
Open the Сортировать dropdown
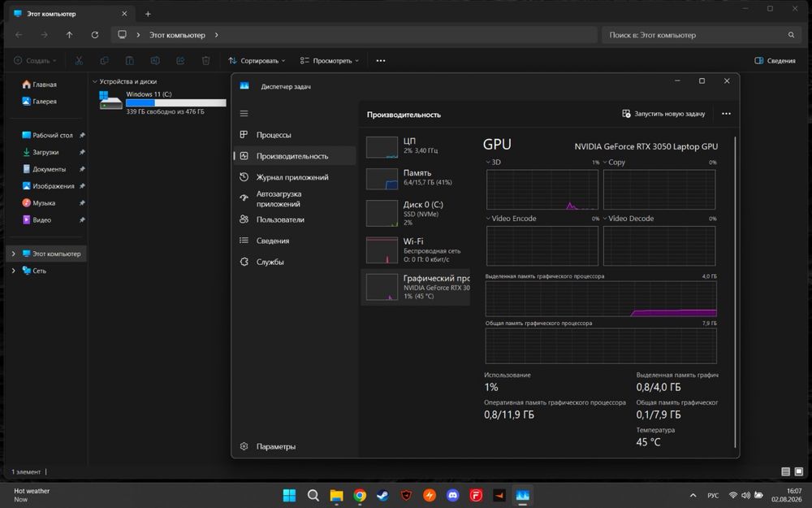257,61
